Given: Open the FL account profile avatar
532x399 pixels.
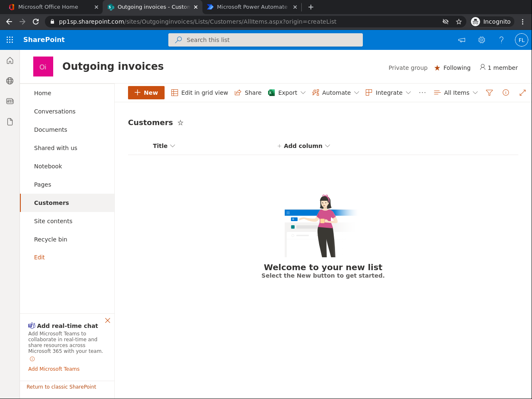Looking at the screenshot, I should tap(522, 40).
